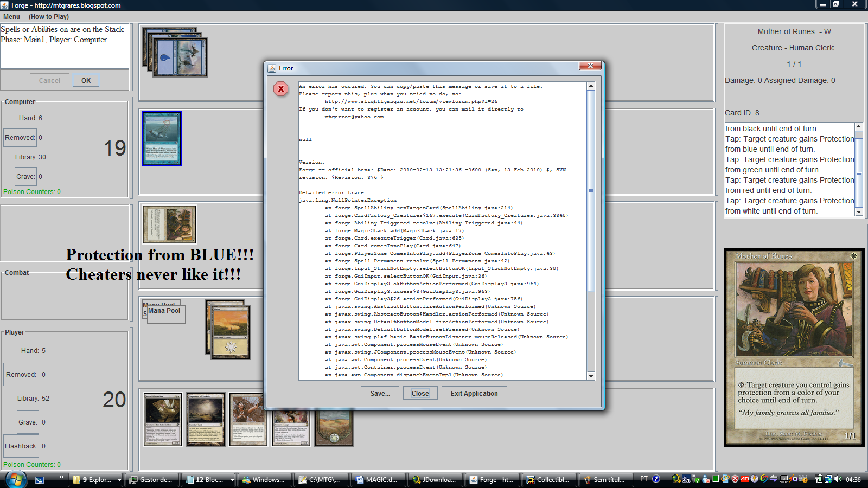Select the blue-bordered Man-o'-War card
This screenshot has width=868, height=488.
(x=162, y=139)
